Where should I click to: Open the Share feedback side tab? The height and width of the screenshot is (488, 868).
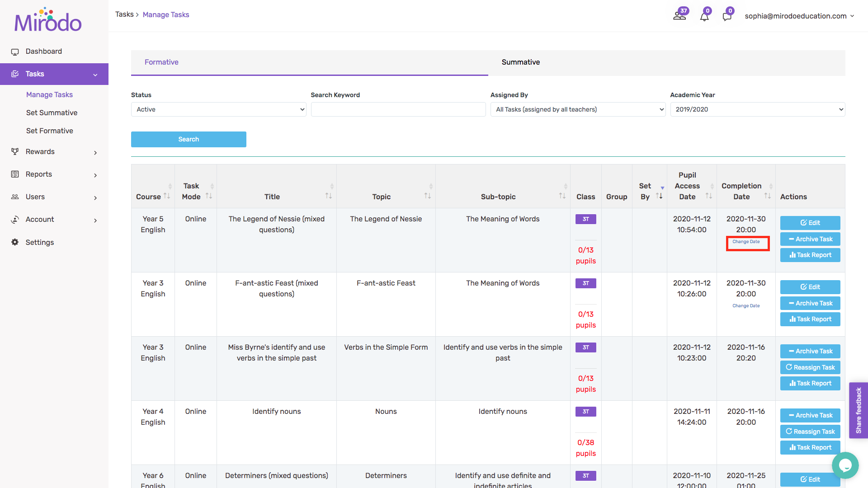tap(859, 410)
